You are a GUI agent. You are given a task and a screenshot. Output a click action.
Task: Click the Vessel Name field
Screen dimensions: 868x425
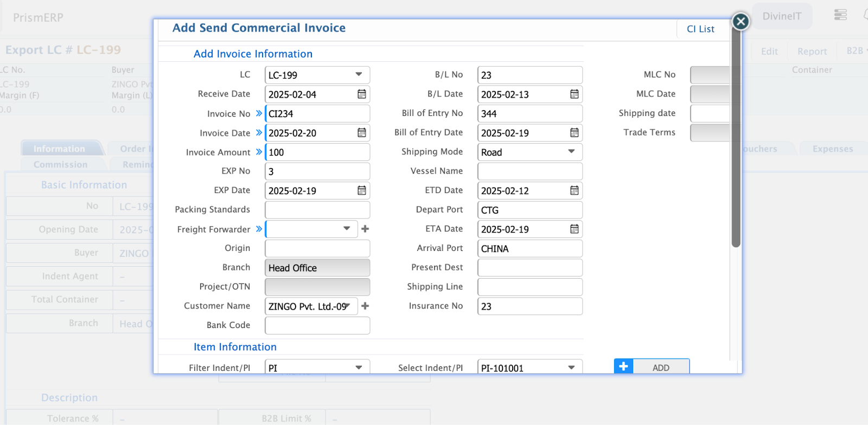530,171
